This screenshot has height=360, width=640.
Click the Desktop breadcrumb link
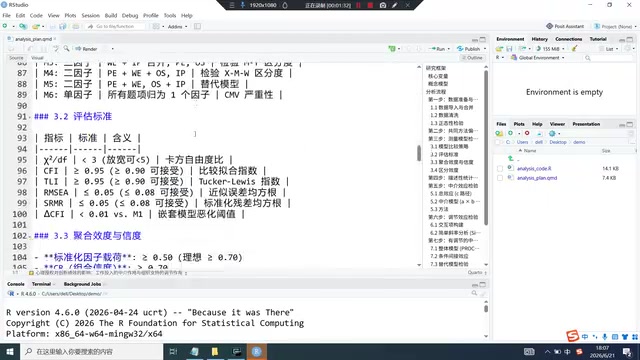[x=558, y=142]
